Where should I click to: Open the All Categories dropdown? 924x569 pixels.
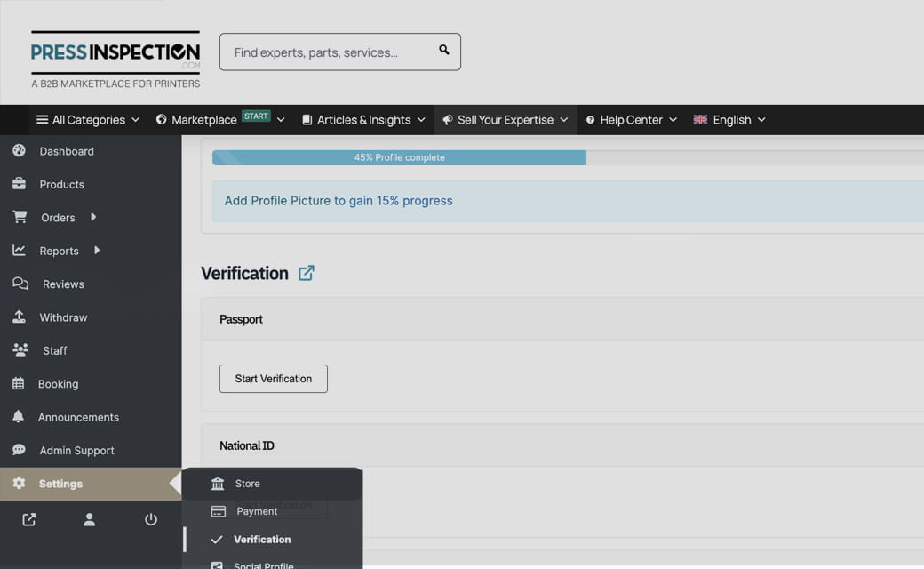pyautogui.click(x=87, y=119)
